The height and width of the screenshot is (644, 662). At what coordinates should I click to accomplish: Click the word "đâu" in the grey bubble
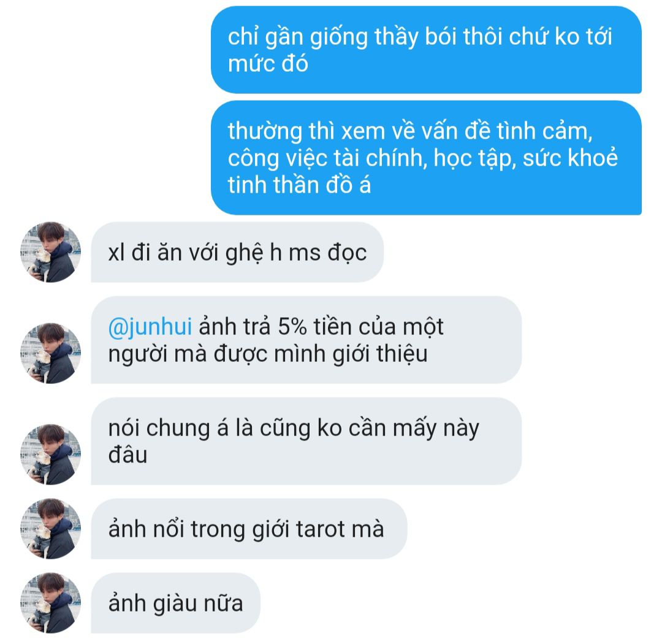(127, 454)
